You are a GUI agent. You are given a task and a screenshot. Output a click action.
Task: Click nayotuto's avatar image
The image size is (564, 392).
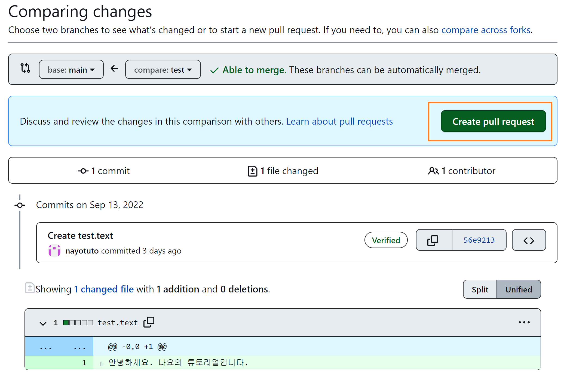(x=54, y=251)
